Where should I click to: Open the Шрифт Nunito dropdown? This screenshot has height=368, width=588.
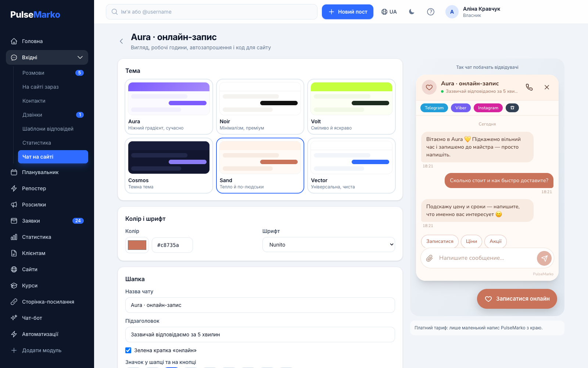pos(329,245)
